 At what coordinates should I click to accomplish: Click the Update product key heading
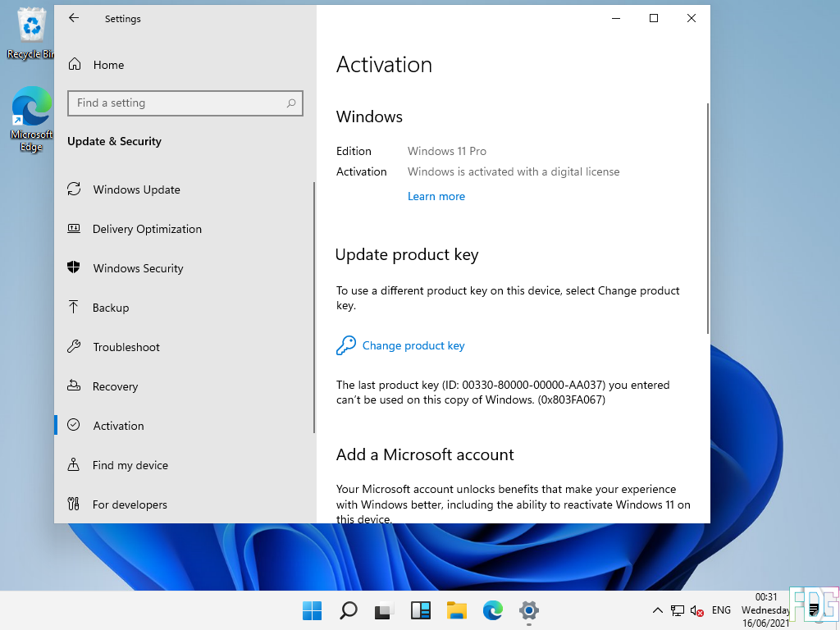pos(407,254)
